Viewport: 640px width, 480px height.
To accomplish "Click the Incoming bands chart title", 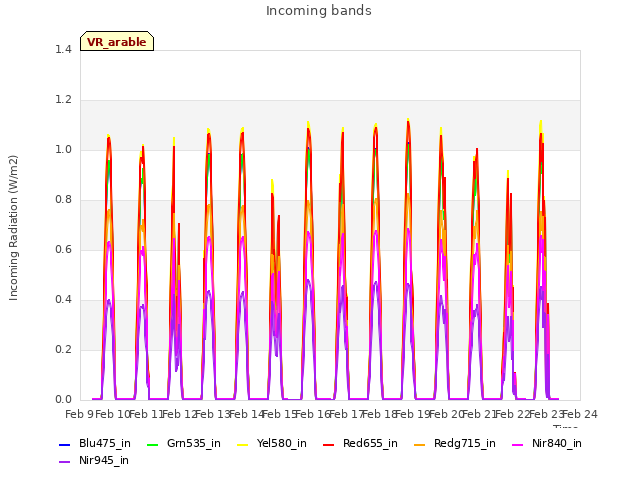I will 319,11.
